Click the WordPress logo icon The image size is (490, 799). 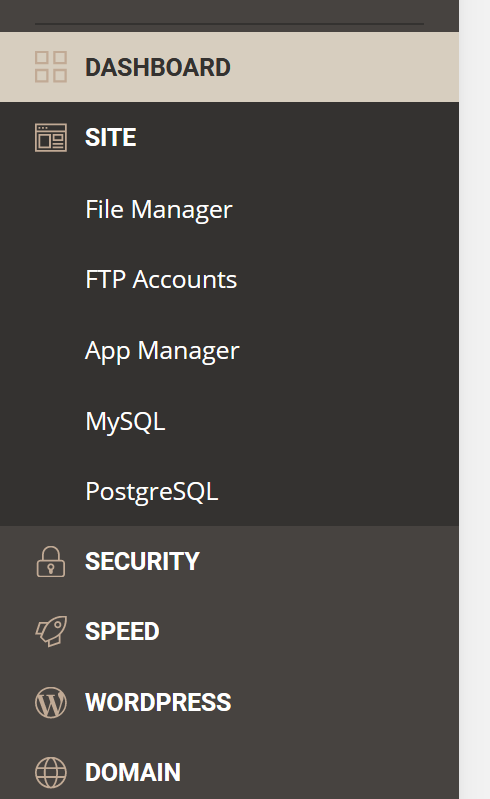pos(51,702)
